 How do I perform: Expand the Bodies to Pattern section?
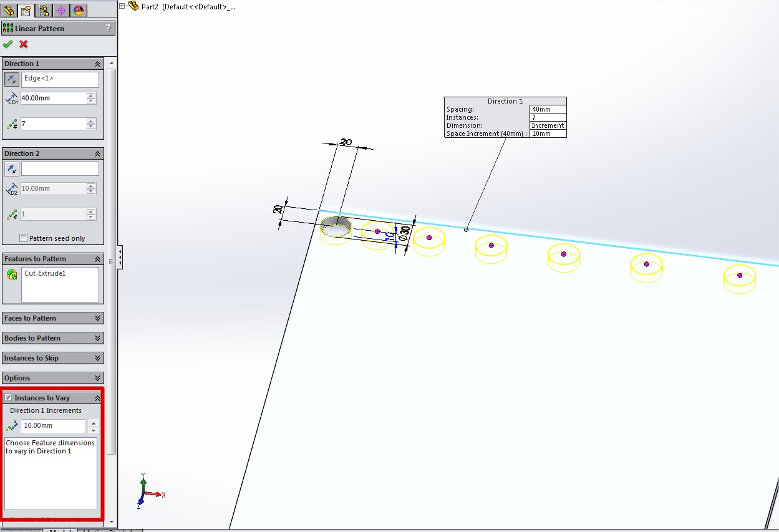point(97,338)
